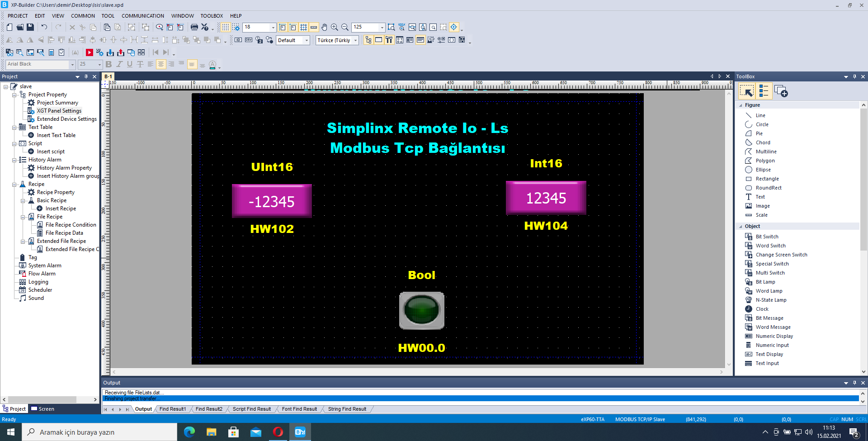Toggle the ToolBox pane hammer-wrench button
Screen dimensions: 868x441
pyautogui.click(x=389, y=40)
